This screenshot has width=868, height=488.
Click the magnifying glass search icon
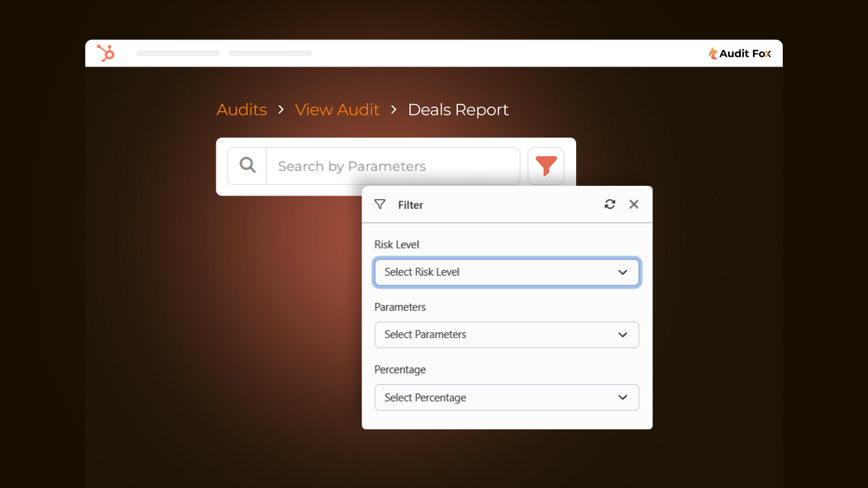247,166
